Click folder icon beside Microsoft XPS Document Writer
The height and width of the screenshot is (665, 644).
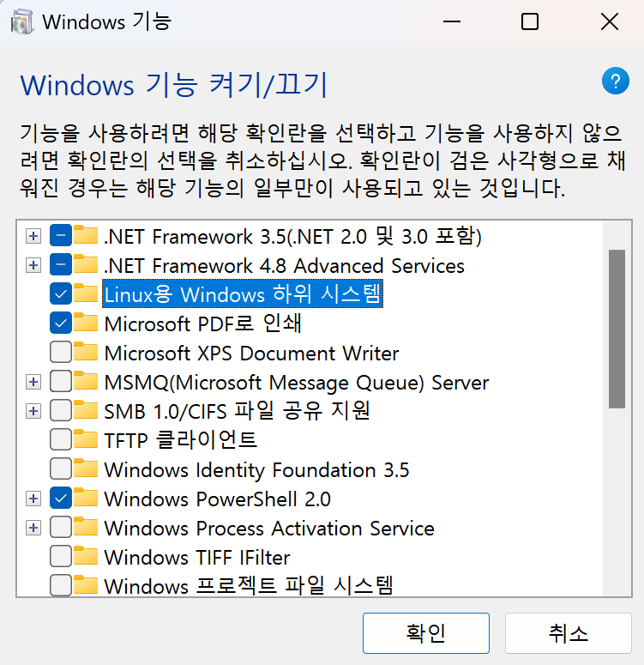86,352
